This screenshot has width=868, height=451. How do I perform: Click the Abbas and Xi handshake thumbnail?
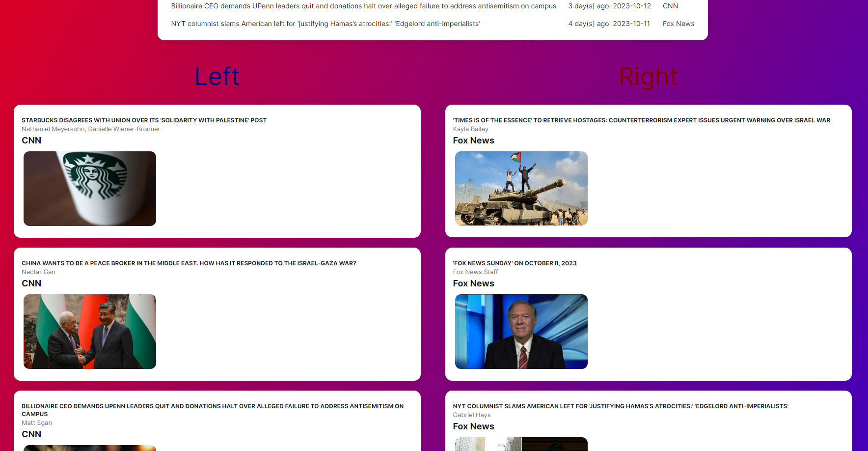click(x=90, y=332)
